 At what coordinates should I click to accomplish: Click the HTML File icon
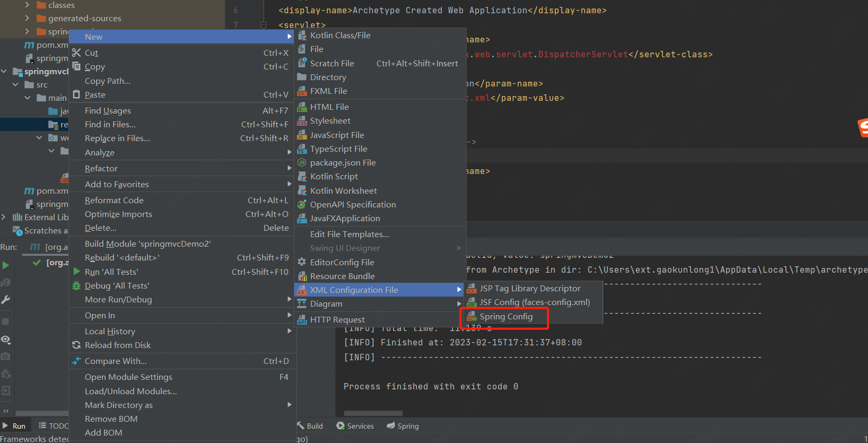pos(302,107)
